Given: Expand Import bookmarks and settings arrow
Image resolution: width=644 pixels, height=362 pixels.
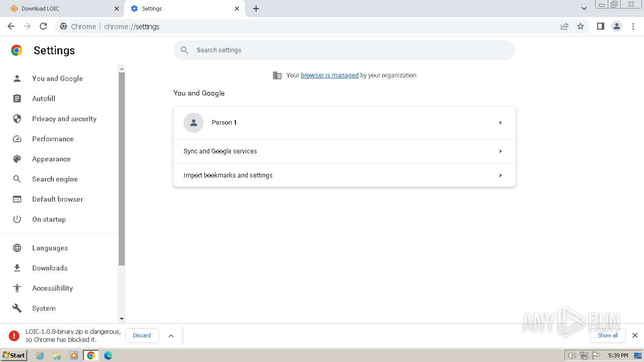Looking at the screenshot, I should point(501,175).
